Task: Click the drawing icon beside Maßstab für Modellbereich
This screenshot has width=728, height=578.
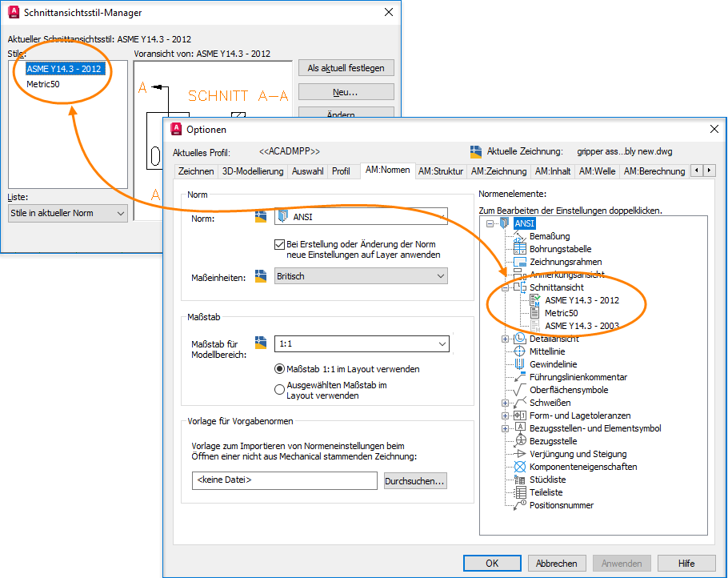Action: pos(261,343)
